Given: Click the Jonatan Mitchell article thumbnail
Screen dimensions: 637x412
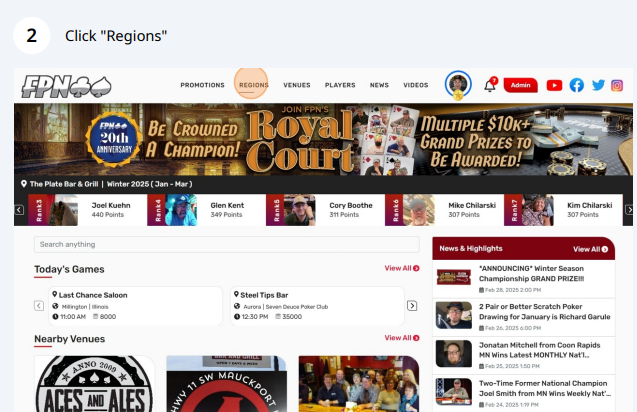Looking at the screenshot, I should click(x=454, y=353).
